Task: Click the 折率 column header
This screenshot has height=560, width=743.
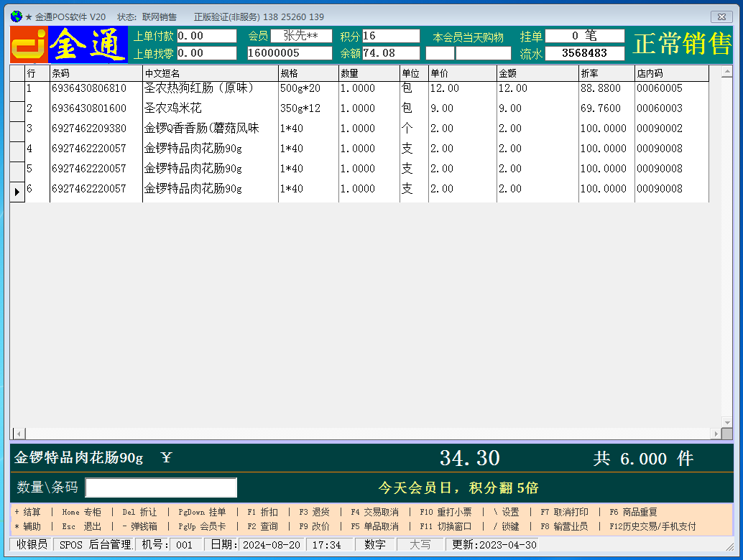Action: click(606, 73)
